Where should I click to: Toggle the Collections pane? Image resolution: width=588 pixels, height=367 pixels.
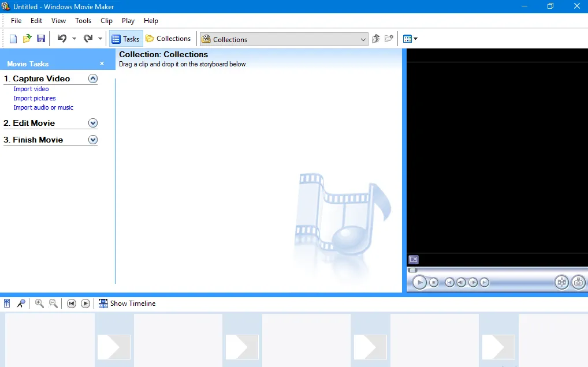pos(169,38)
